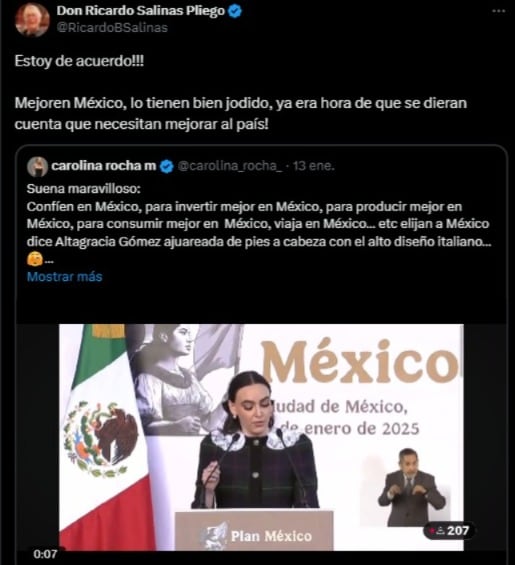Open carolina rocha m's avatar

coord(37,166)
